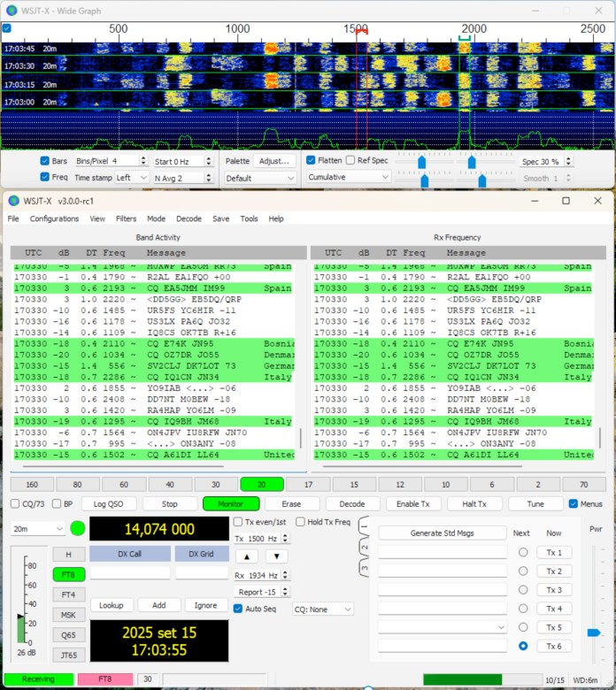
Task: Toggle the Menus checkbox
Action: click(x=574, y=504)
